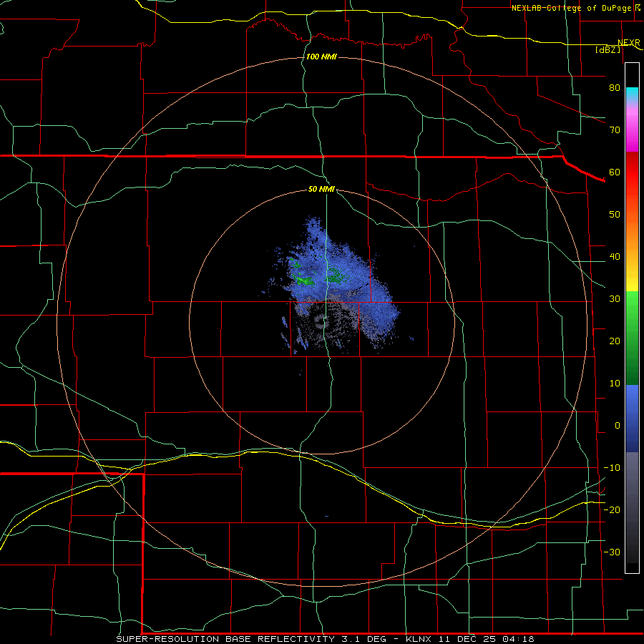Screen dimensions: 644x644
Task: Click the cyan top segment of color bar
Action: 632,94
